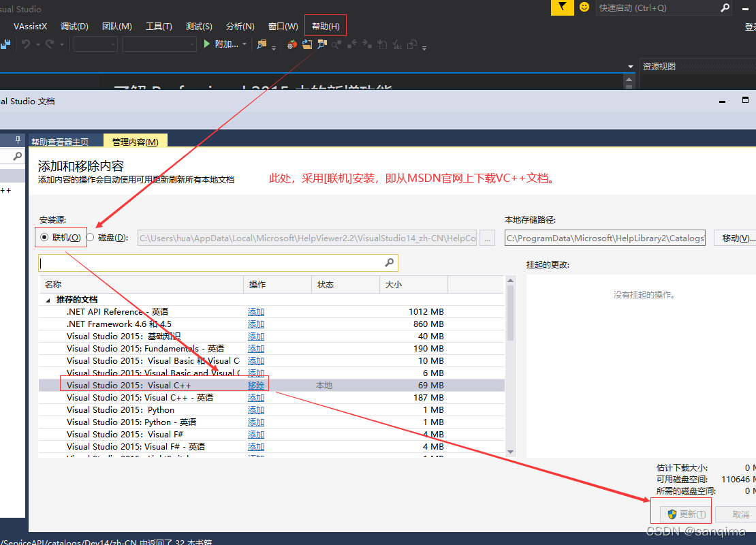Click the 移动(V) button for storage path
Viewport: 756px width, 545px height.
738,238
